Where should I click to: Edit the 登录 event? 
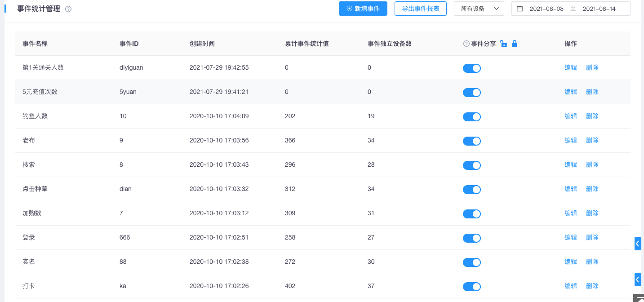tap(571, 237)
